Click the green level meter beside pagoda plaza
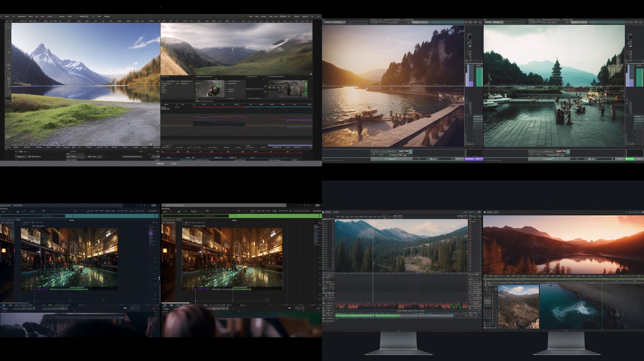 click(x=640, y=77)
